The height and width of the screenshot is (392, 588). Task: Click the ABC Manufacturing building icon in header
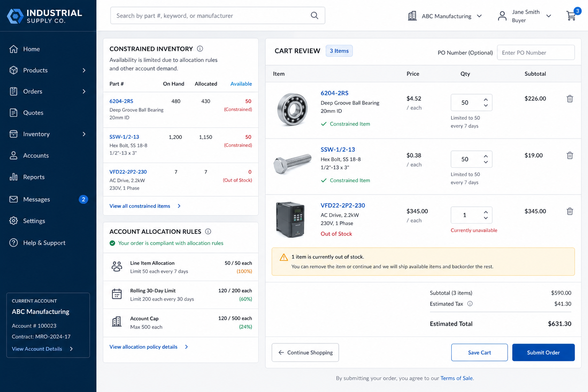tap(412, 16)
